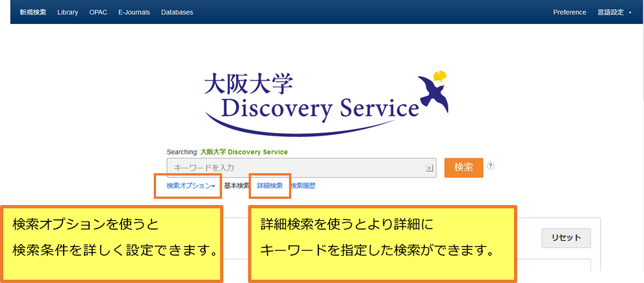Open 新規検索 in the top navigation
Viewport: 644px width, 283px height.
coord(33,12)
